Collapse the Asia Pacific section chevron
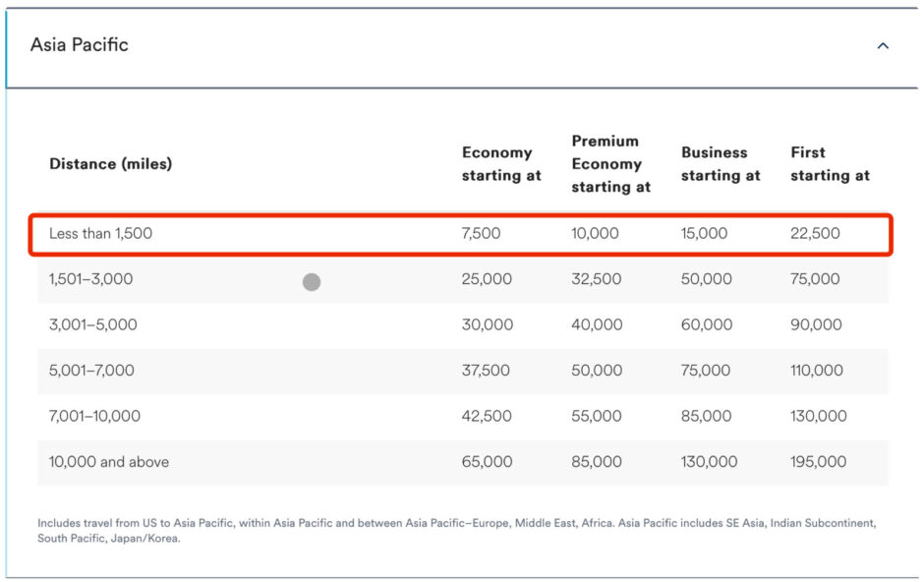 click(883, 45)
